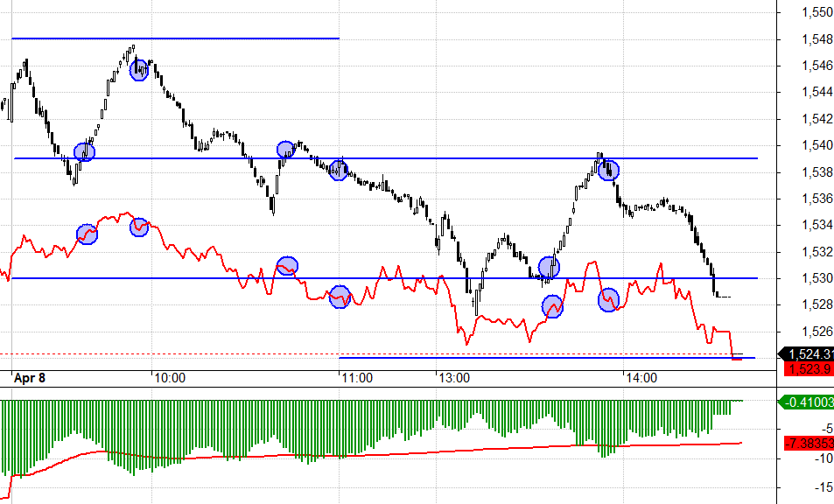This screenshot has height=504, width=834.
Task: Click the leftmost blue circle on the red line
Action: tap(87, 234)
